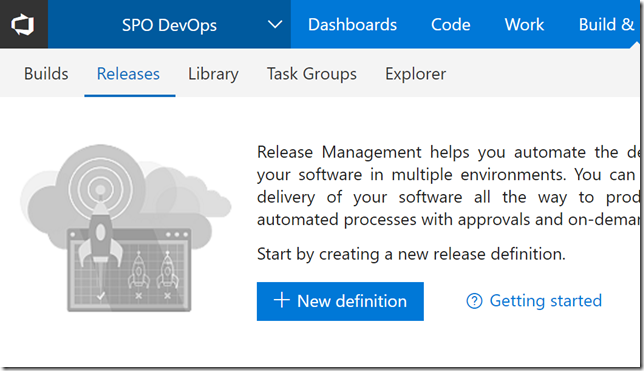Open the SPO DevOps project dropdown chevron
Viewport: 644px width, 371px height.
[275, 25]
